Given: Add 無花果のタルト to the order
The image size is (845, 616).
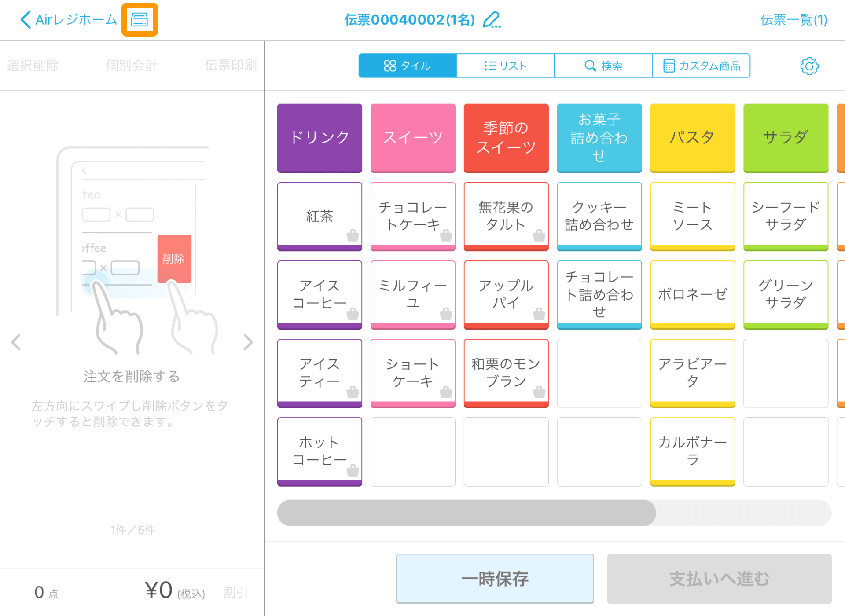Looking at the screenshot, I should pyautogui.click(x=506, y=216).
